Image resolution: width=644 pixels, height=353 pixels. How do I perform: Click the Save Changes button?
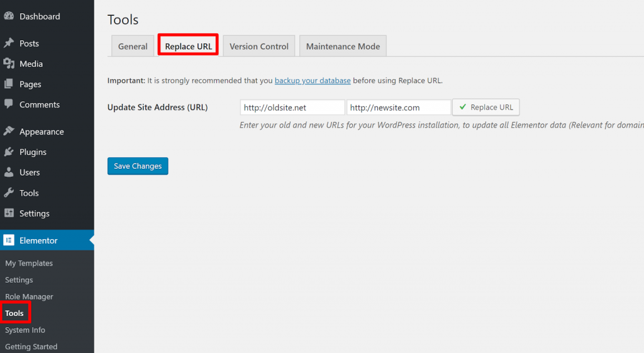138,166
